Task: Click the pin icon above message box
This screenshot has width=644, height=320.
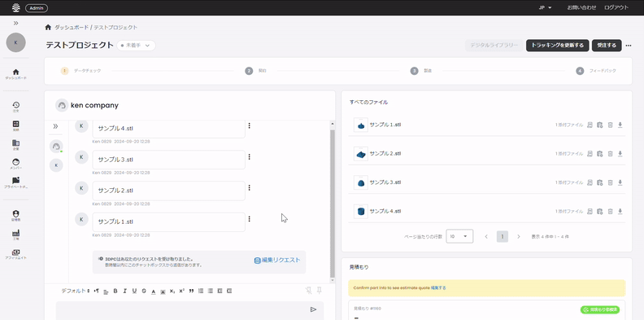Action: pos(319,291)
